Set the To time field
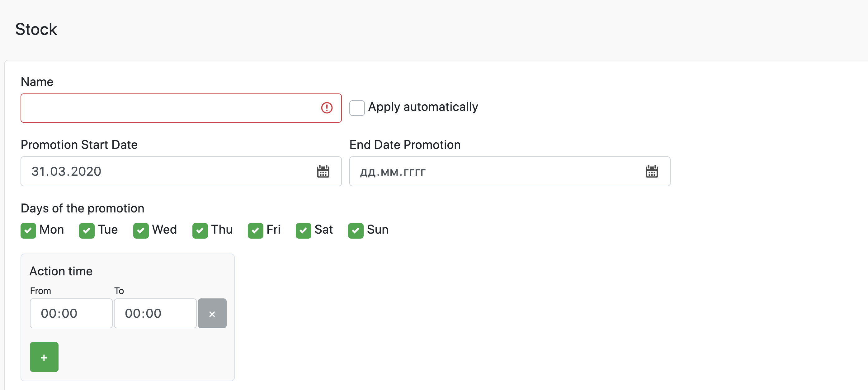The image size is (868, 390). [155, 313]
